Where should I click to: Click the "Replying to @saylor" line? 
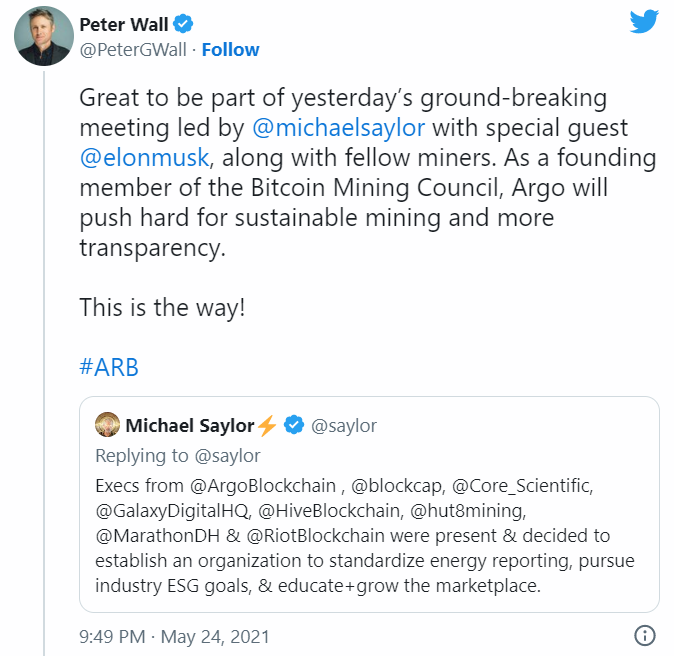pyautogui.click(x=177, y=456)
